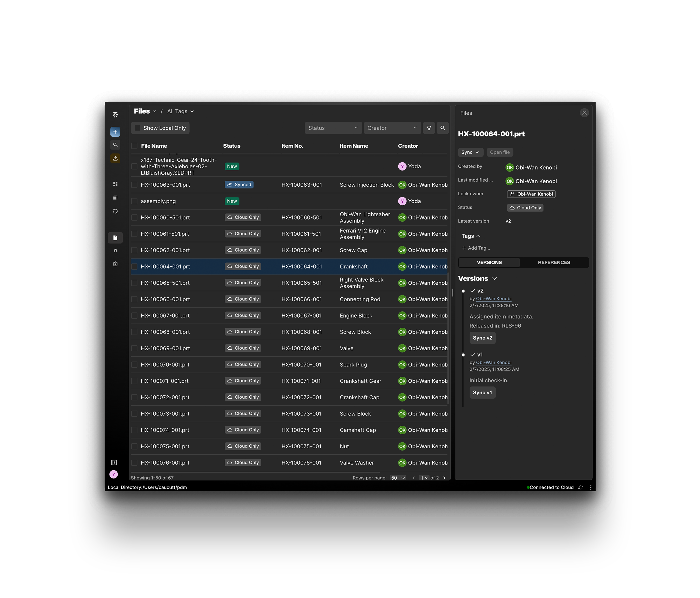Open the Sync/refresh icon in sidebar

click(115, 211)
